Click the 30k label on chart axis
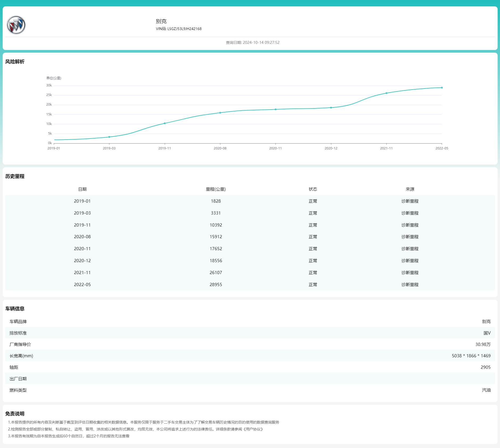Image resolution: width=500 pixels, height=448 pixels. [x=49, y=85]
